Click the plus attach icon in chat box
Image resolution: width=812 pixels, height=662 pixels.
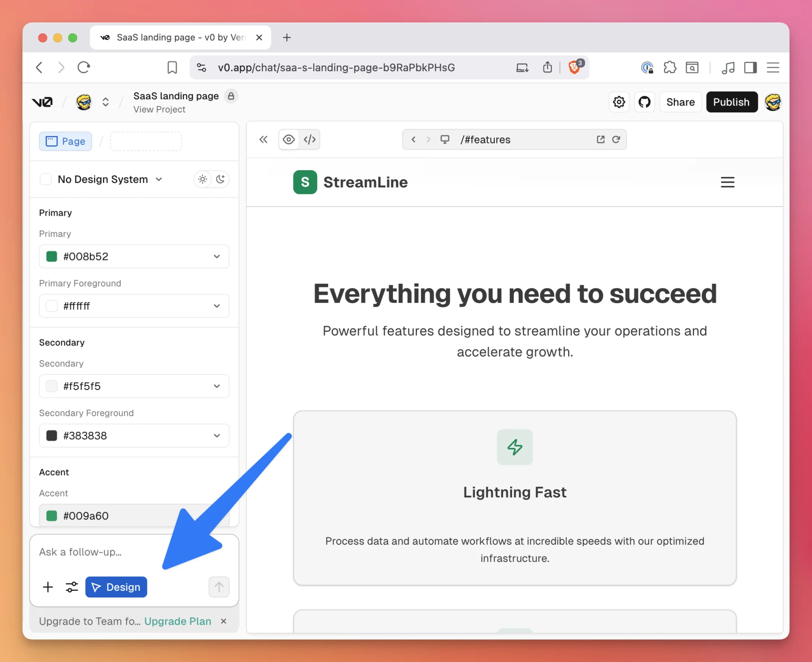coord(48,587)
